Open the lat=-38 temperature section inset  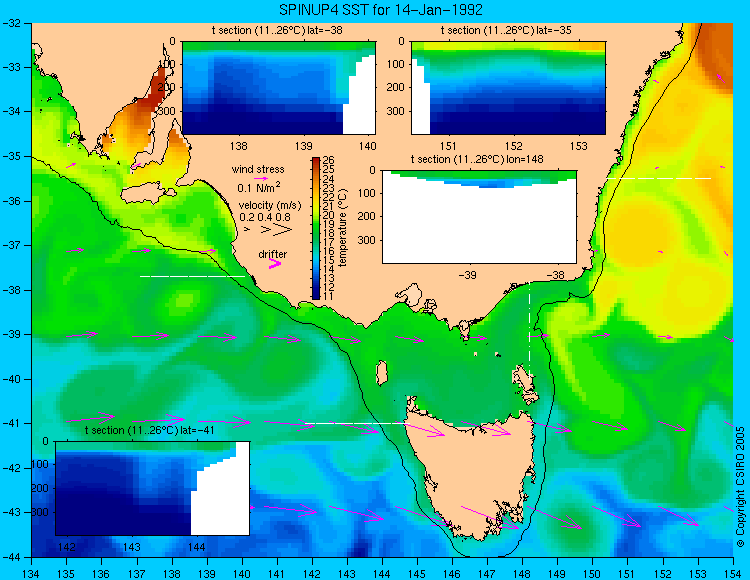[x=279, y=88]
